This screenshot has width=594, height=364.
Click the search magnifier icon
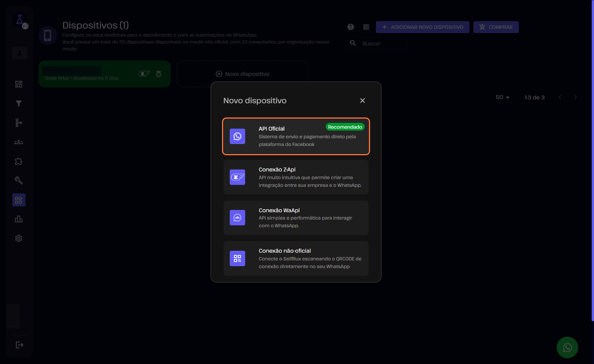click(353, 43)
